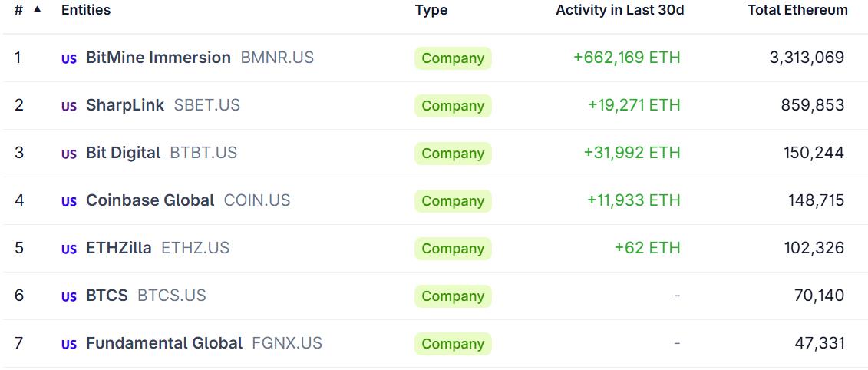868x370 pixels.
Task: Sort by Activity in Last 30d header
Action: point(619,10)
